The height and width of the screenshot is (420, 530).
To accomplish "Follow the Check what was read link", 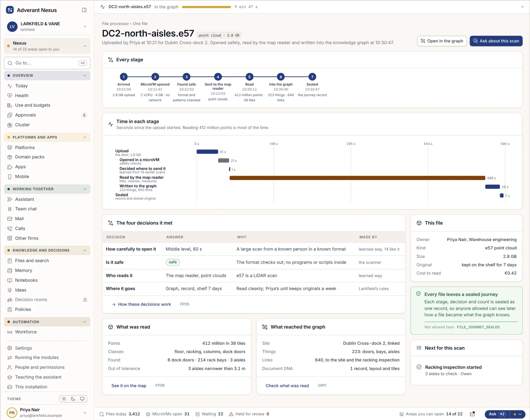I will tap(287, 386).
